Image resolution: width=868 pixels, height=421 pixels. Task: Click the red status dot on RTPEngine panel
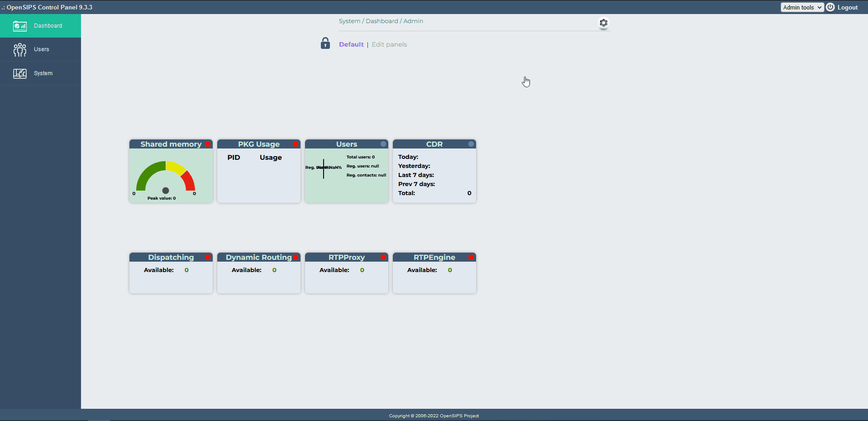click(471, 257)
